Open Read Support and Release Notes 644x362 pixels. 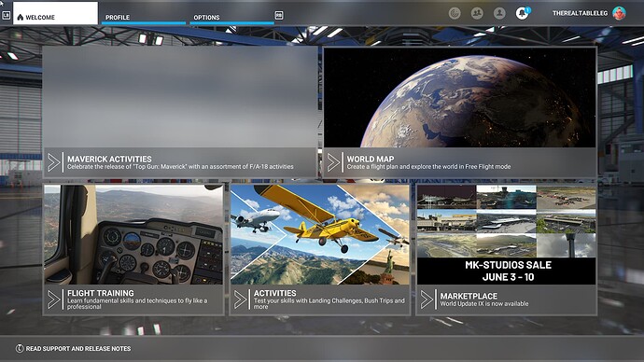pos(78,348)
